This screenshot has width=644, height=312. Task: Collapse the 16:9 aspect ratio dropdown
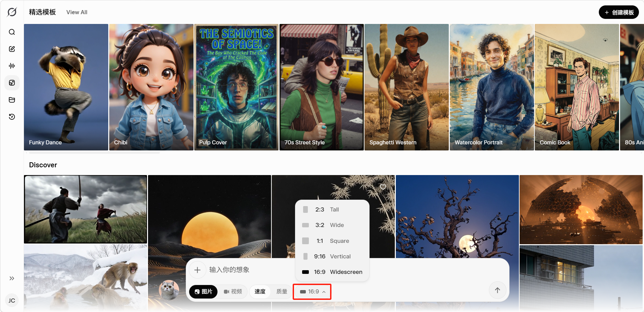tap(313, 291)
